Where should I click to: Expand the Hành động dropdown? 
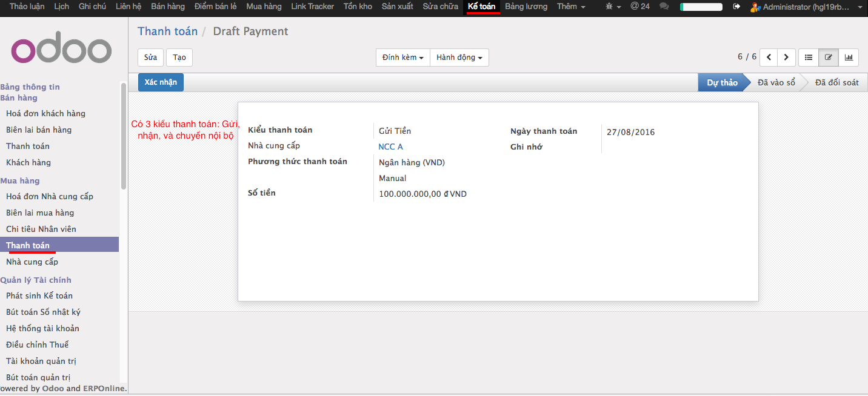pos(459,58)
